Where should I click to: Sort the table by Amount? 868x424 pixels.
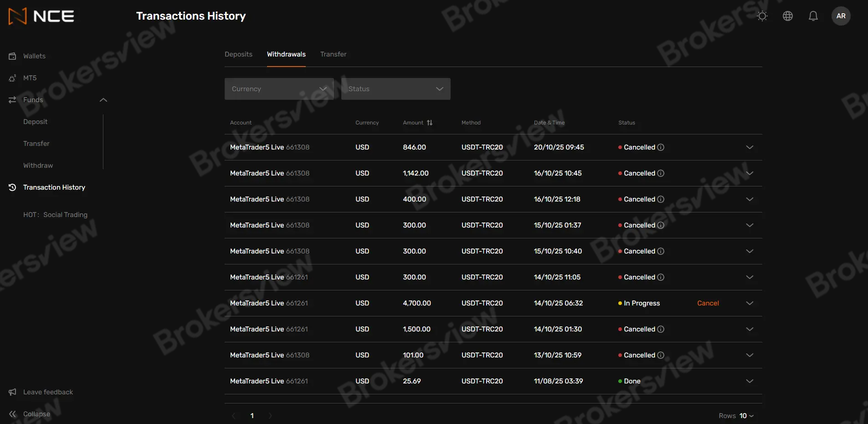(x=429, y=123)
